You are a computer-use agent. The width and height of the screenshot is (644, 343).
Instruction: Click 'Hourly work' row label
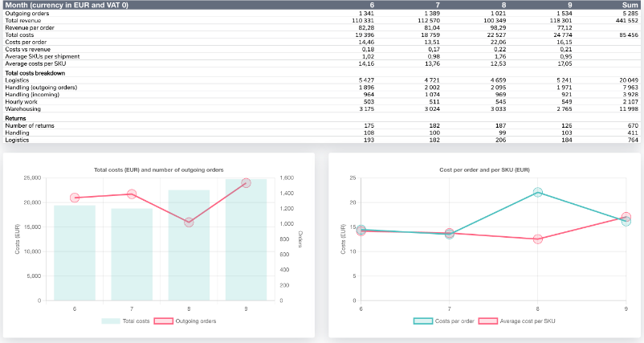pos(22,101)
